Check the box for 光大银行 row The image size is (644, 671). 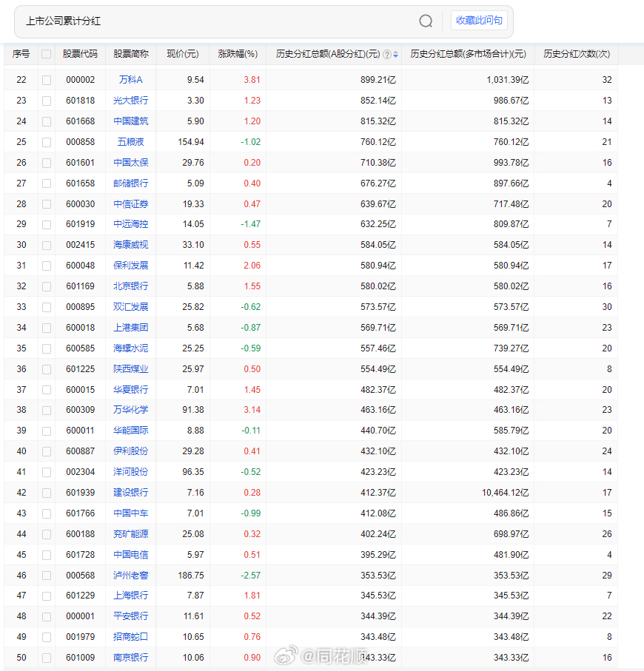click(x=47, y=101)
